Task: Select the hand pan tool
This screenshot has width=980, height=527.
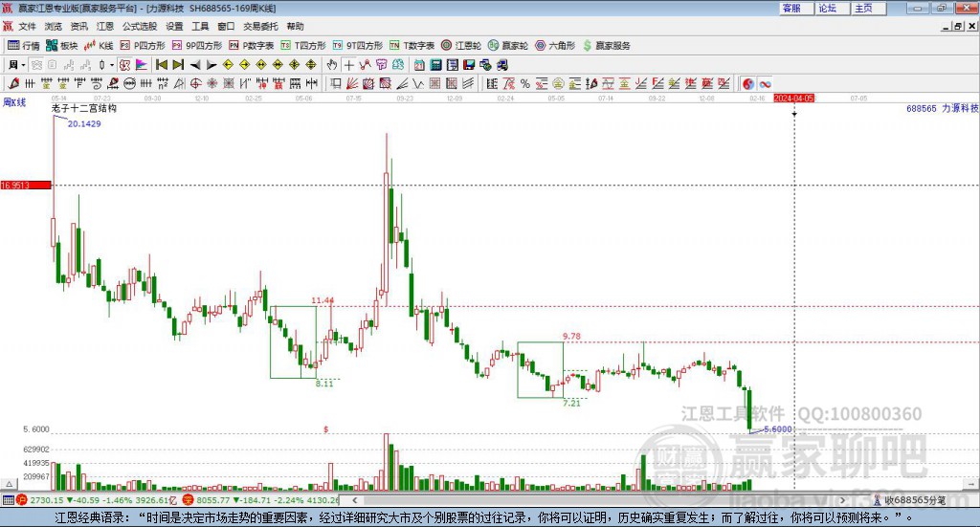Action: pyautogui.click(x=332, y=65)
